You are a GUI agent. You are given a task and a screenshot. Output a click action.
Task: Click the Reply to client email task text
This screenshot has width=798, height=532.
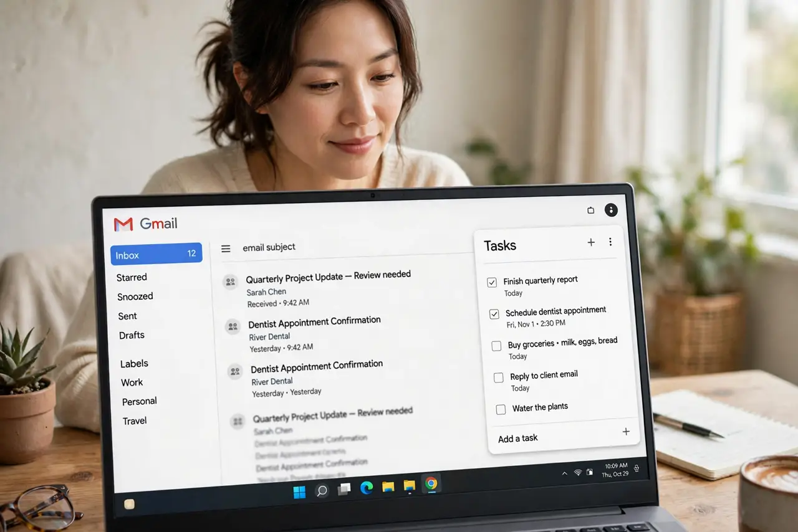tap(544, 376)
